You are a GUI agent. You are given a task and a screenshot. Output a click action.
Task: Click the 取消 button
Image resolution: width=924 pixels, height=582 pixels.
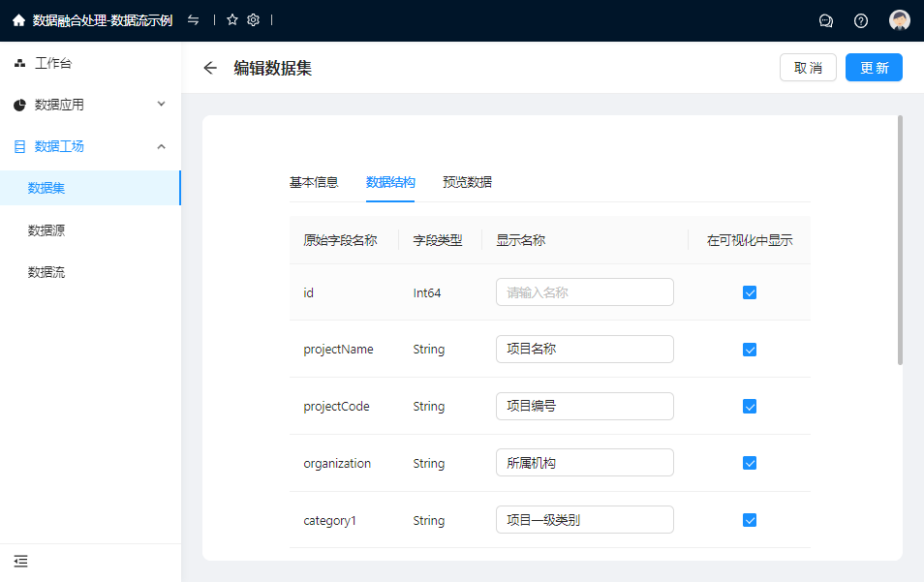coord(808,68)
